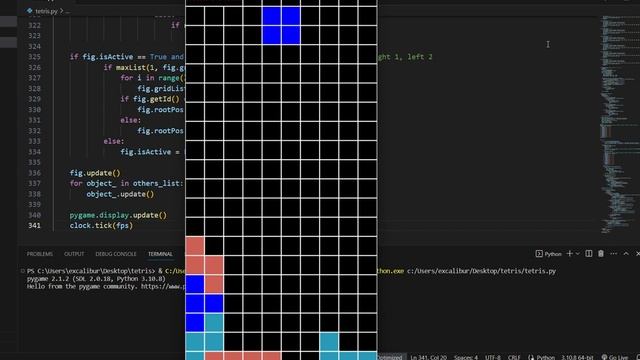The image size is (640, 360).
Task: Kill terminal with the trash icon
Action: click(x=601, y=254)
